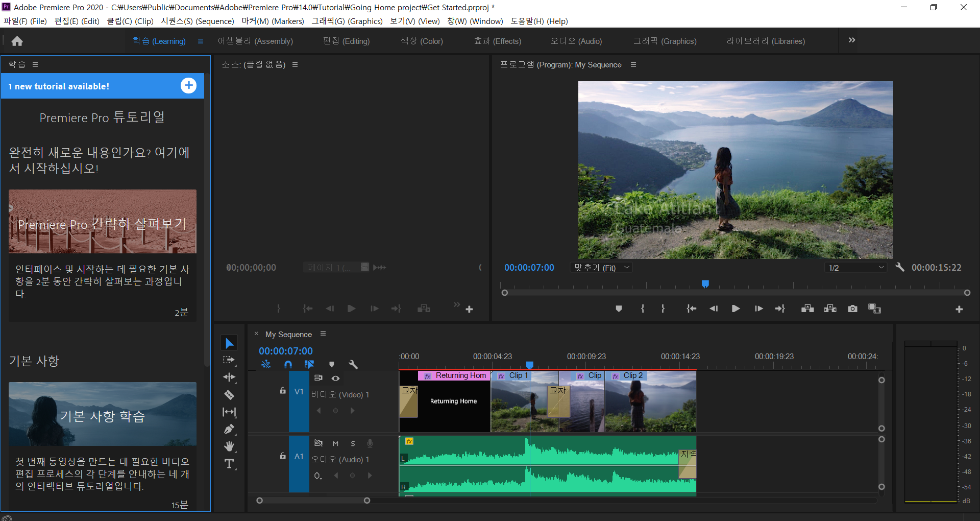Toggle Snap in timeline magnet icon

[288, 364]
